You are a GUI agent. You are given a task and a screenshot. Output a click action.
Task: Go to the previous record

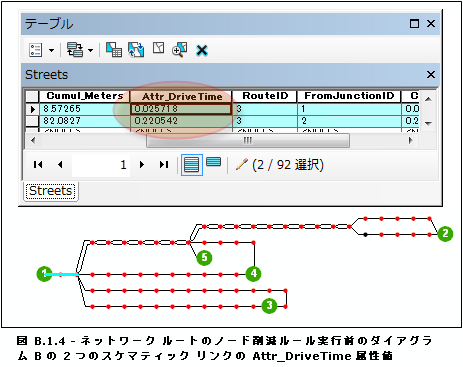tap(60, 164)
